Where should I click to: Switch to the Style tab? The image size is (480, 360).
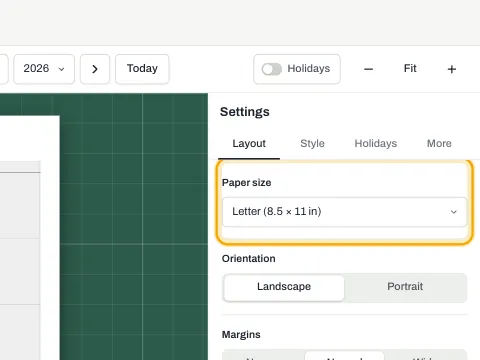[312, 144]
